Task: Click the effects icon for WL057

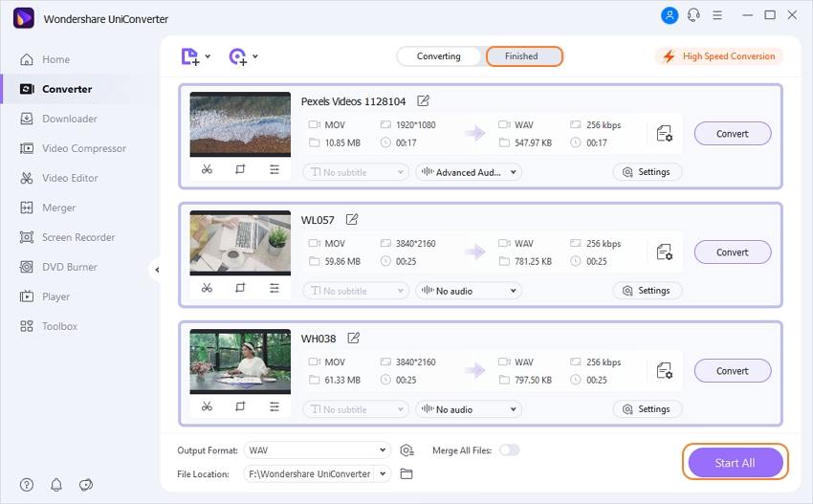Action: click(x=275, y=288)
